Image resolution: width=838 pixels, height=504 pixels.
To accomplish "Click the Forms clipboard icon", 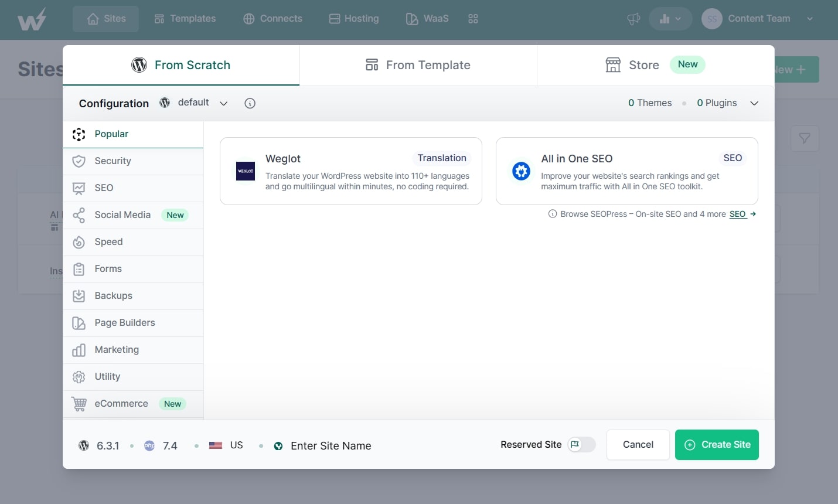I will (79, 269).
